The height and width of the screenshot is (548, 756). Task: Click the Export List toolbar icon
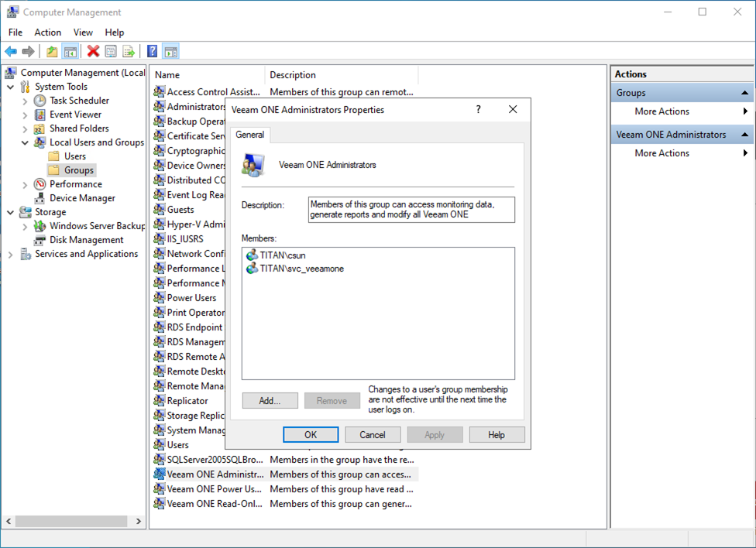129,51
